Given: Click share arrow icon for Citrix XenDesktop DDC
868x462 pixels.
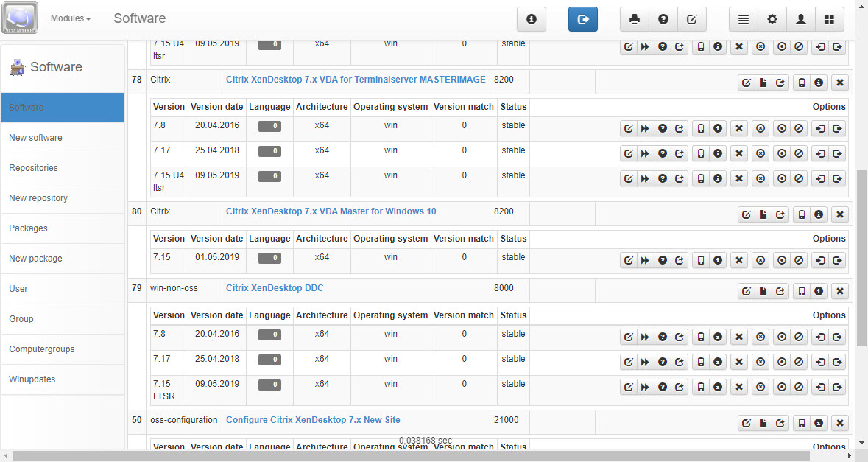Looking at the screenshot, I should [780, 291].
